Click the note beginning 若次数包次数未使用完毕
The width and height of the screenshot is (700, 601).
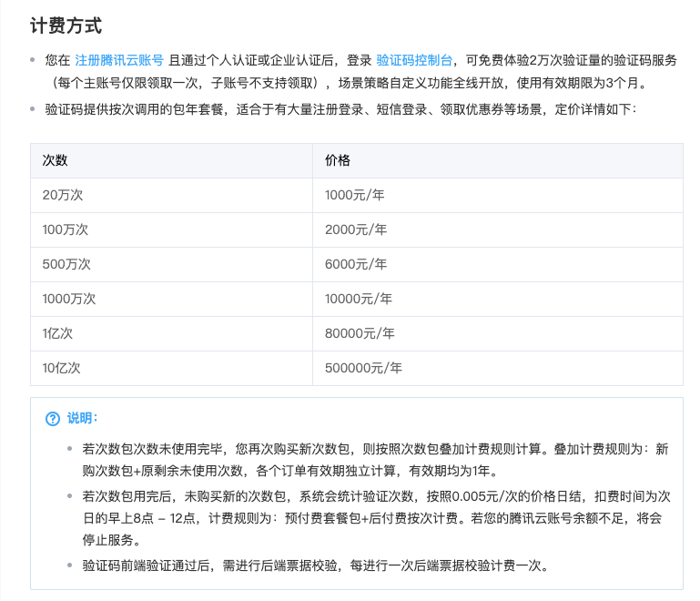coord(375,460)
